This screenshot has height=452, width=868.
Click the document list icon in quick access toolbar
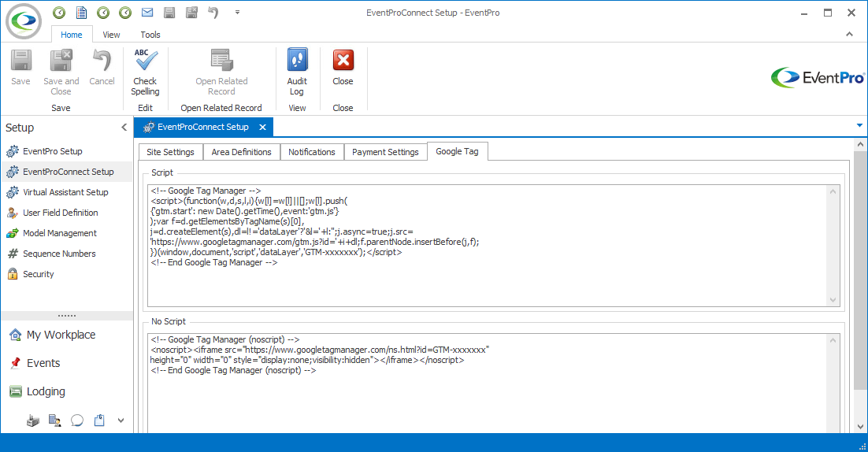pyautogui.click(x=81, y=12)
